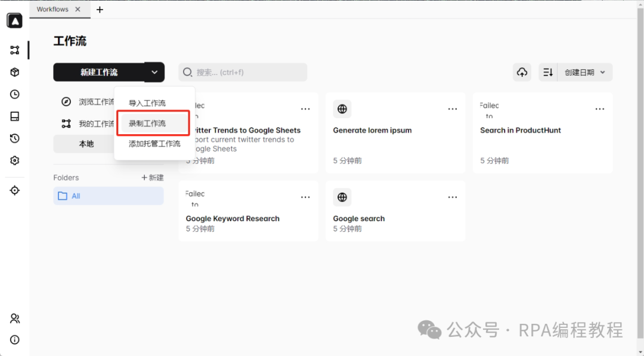Open more options for Google search card
Image resolution: width=644 pixels, height=356 pixels.
453,197
